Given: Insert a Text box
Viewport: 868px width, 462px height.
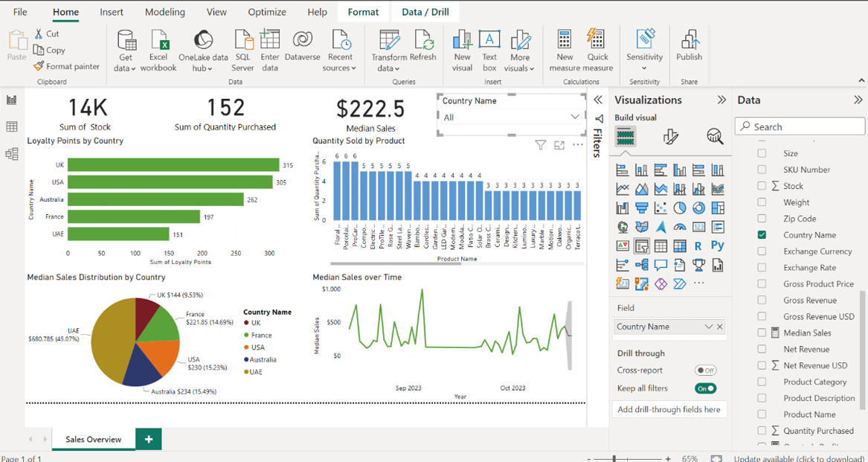Looking at the screenshot, I should point(489,50).
